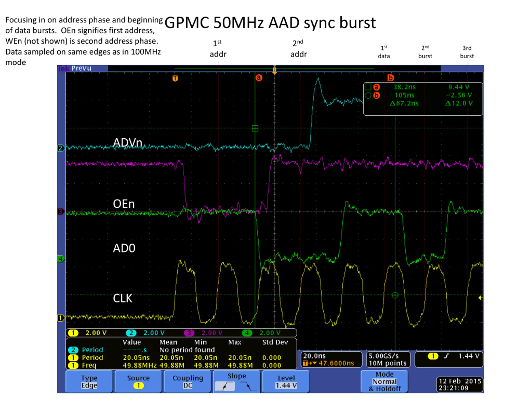Click the channel 1 Period measurement badge

(73, 358)
